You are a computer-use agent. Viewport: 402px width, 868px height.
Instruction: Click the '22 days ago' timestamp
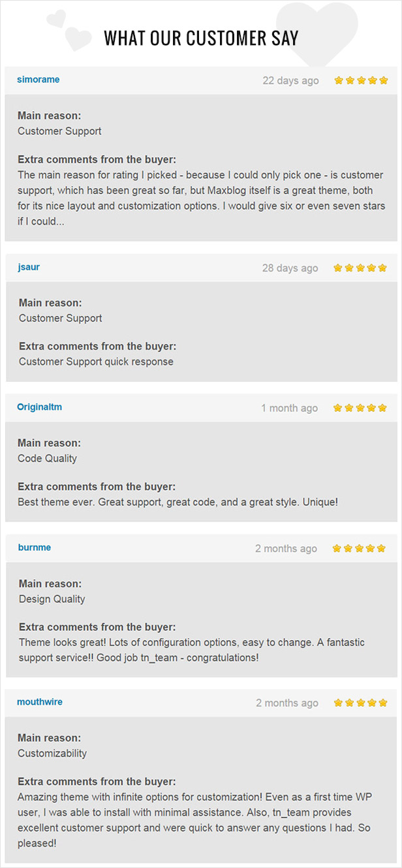coord(290,81)
